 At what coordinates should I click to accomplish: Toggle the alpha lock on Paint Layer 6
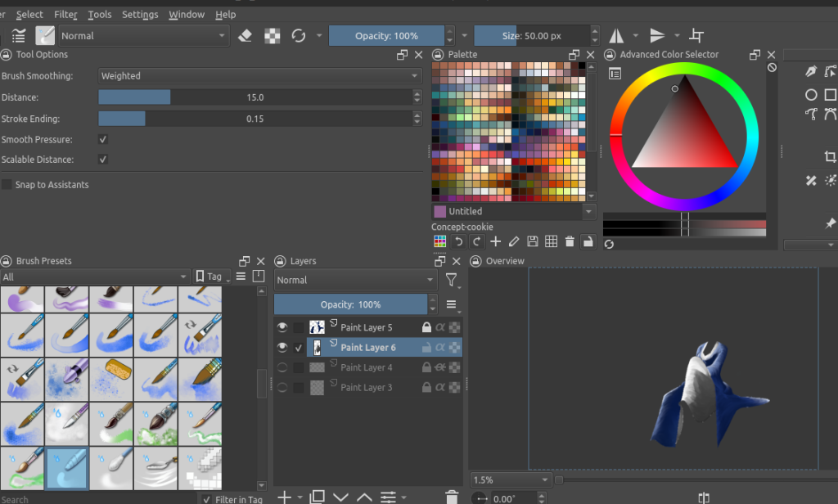click(x=440, y=346)
